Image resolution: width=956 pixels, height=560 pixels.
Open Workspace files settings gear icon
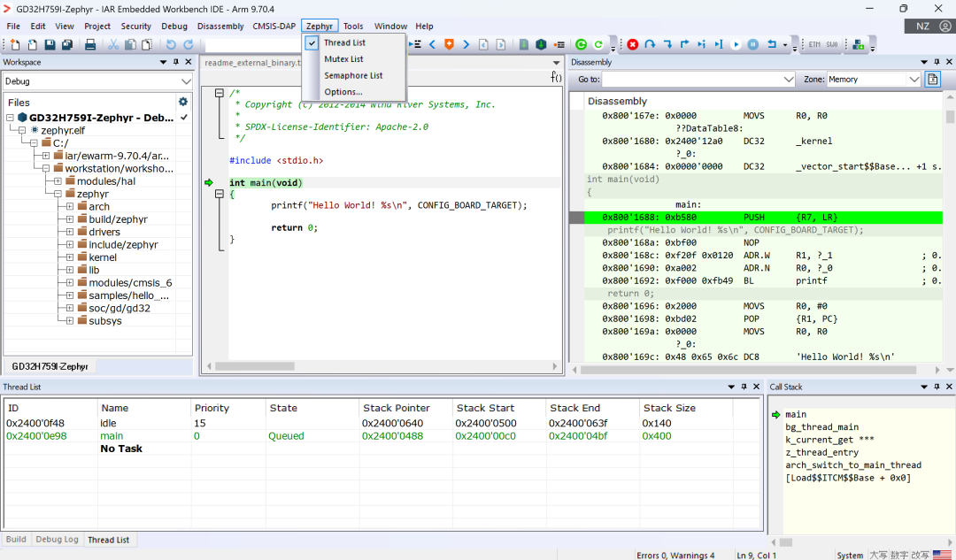pos(183,102)
